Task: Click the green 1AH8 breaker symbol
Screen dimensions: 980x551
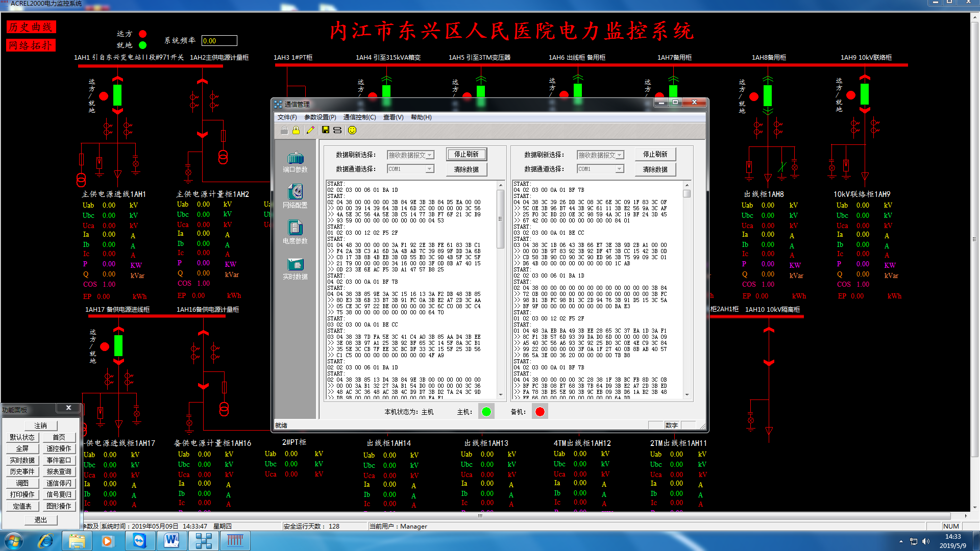Action: point(768,95)
